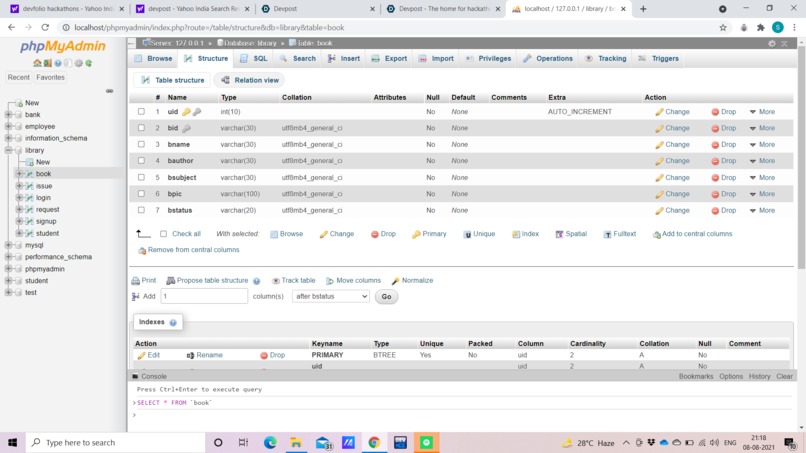Viewport: 806px width, 453px height.
Task: Click Drop icon for bname row
Action: pyautogui.click(x=715, y=145)
